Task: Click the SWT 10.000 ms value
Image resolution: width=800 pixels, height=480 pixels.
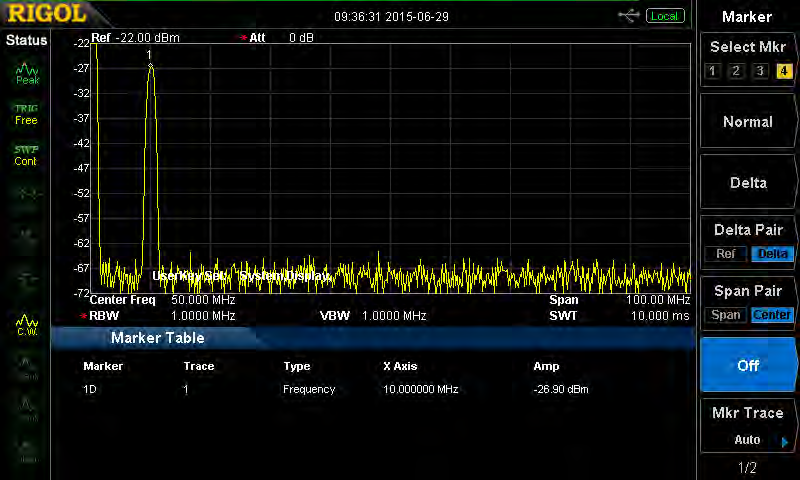Action: [x=660, y=316]
